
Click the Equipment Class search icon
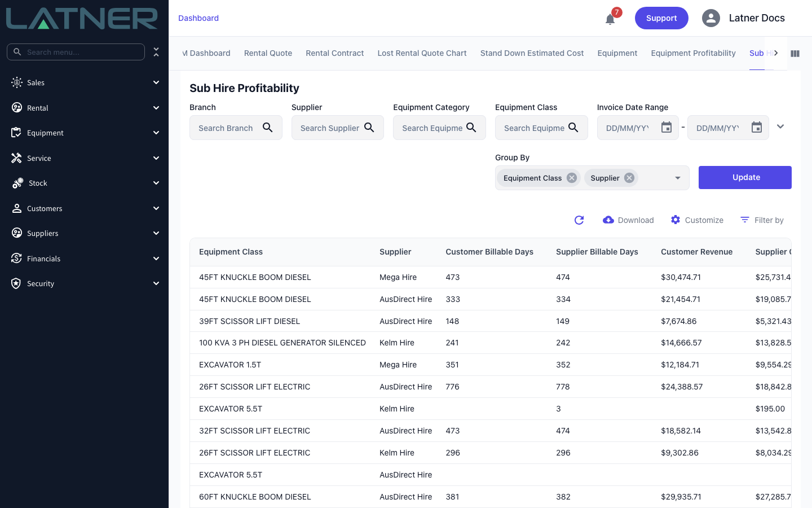pyautogui.click(x=573, y=128)
